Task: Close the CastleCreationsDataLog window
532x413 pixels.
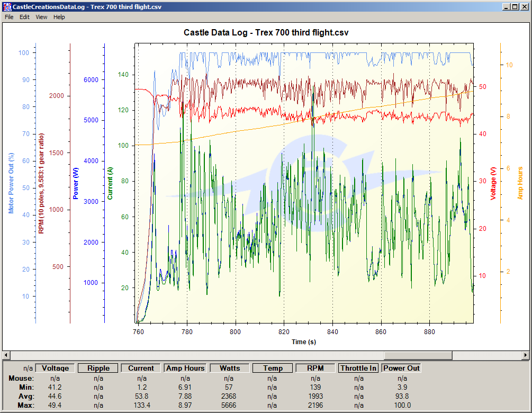Action: [524, 7]
